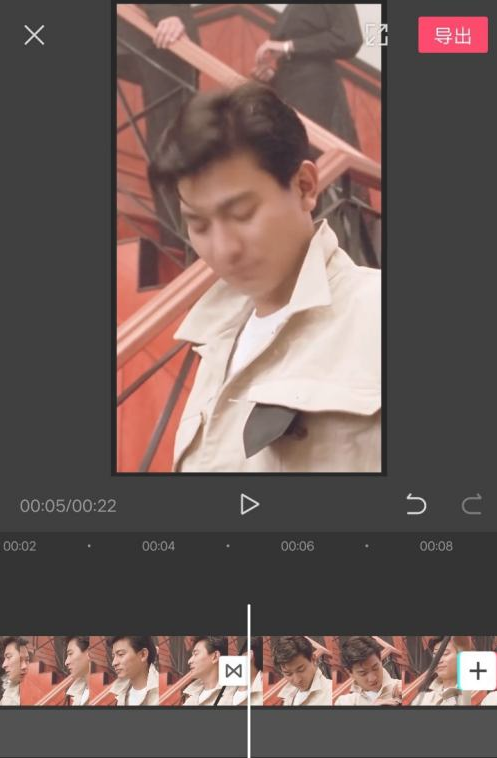Tap the video preview area
Image resolution: width=497 pixels, height=758 pixels.
[x=249, y=238]
